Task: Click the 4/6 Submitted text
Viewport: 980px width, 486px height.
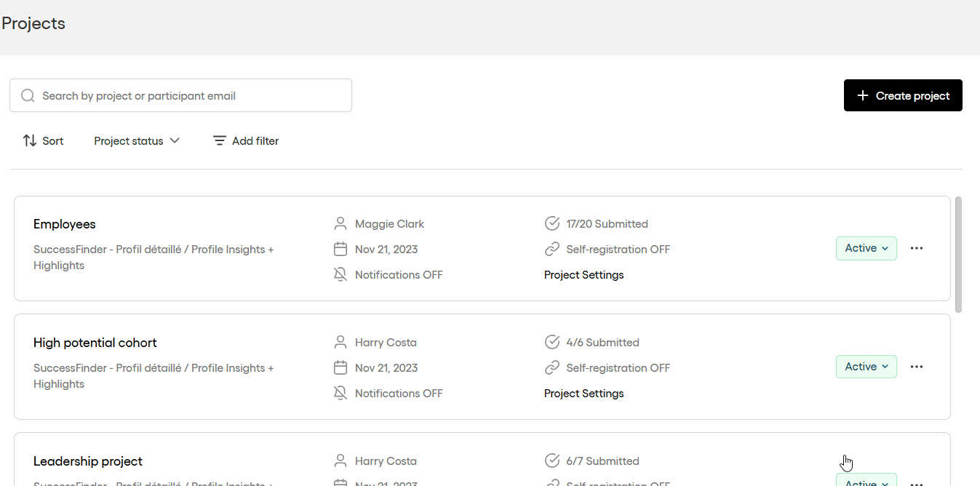Action: pos(603,343)
